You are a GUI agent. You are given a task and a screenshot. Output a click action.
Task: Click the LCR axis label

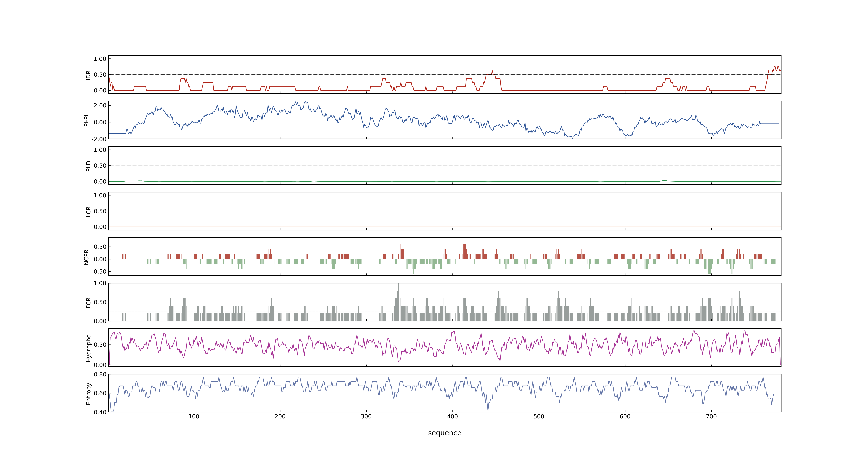[x=88, y=212]
